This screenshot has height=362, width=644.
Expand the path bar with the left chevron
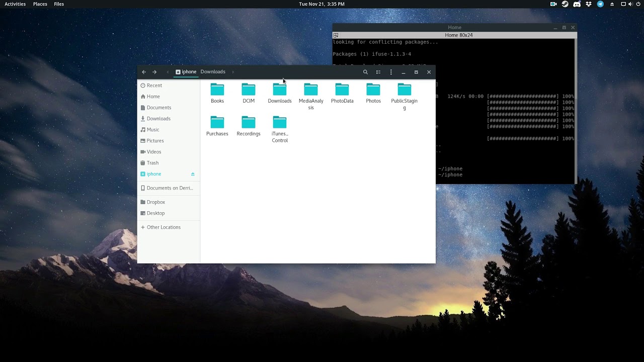(x=168, y=72)
